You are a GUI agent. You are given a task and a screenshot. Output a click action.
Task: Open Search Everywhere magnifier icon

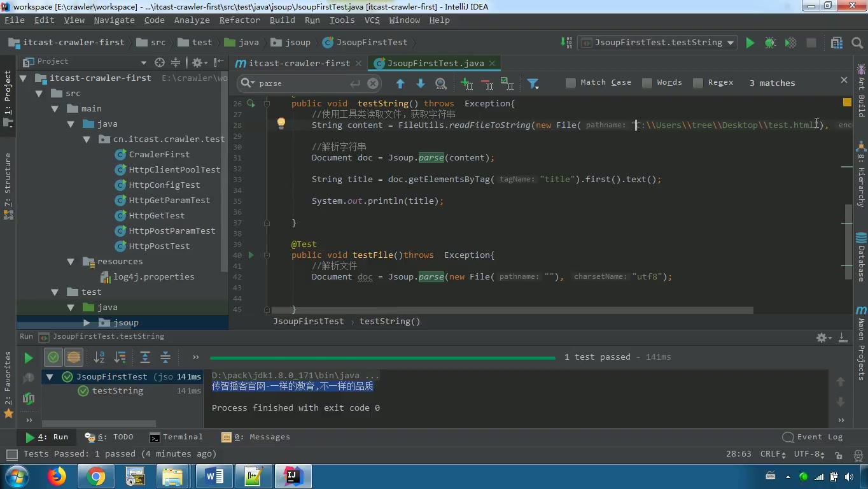(856, 43)
